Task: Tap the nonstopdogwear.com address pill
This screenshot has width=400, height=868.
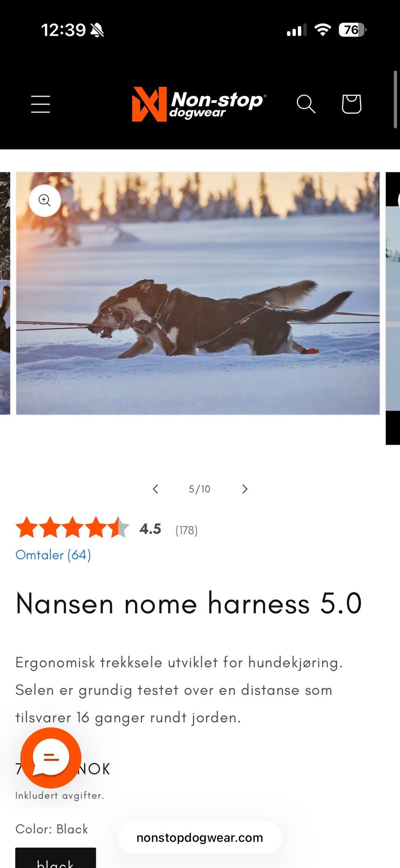Action: tap(200, 838)
